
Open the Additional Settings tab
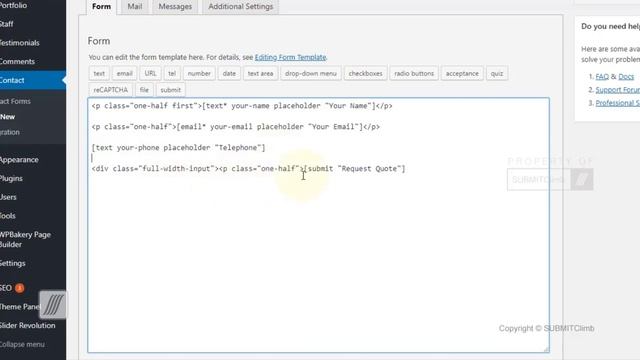click(241, 7)
